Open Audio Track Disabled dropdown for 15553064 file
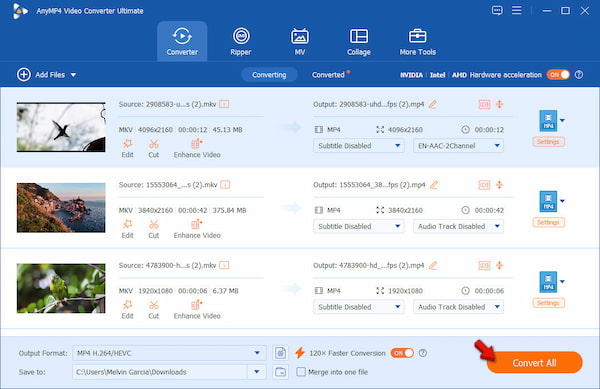 point(458,226)
